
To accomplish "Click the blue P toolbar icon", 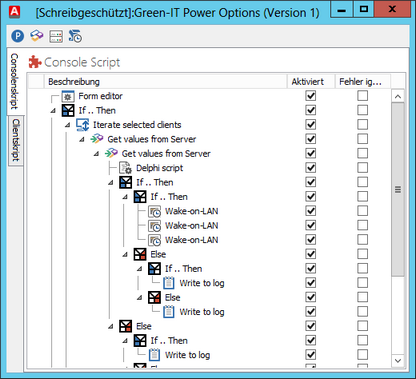I will 17,36.
